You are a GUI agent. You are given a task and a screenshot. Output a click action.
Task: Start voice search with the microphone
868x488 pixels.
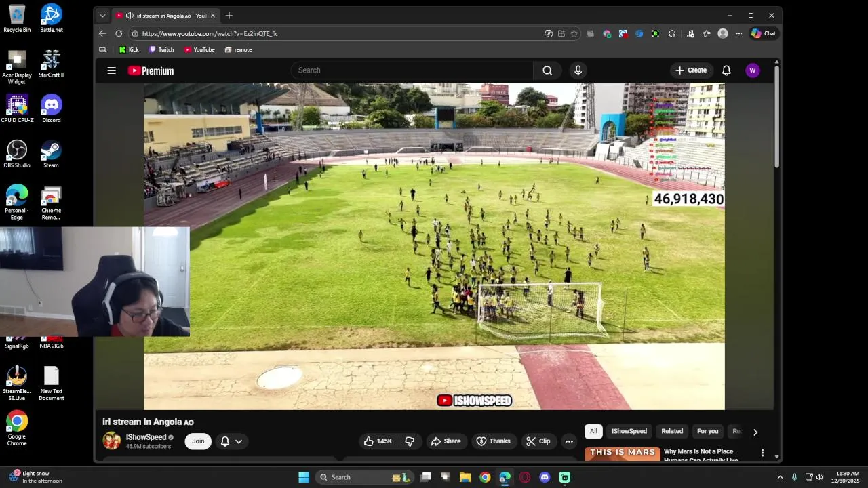[578, 70]
